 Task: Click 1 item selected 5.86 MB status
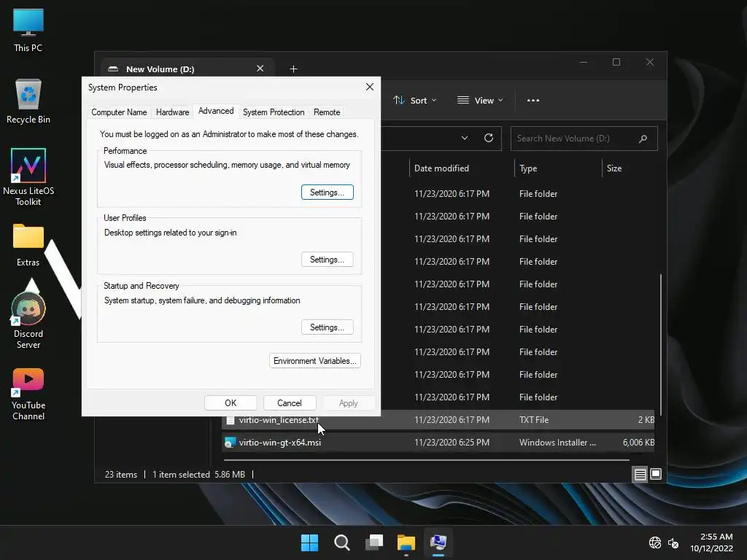[198, 474]
